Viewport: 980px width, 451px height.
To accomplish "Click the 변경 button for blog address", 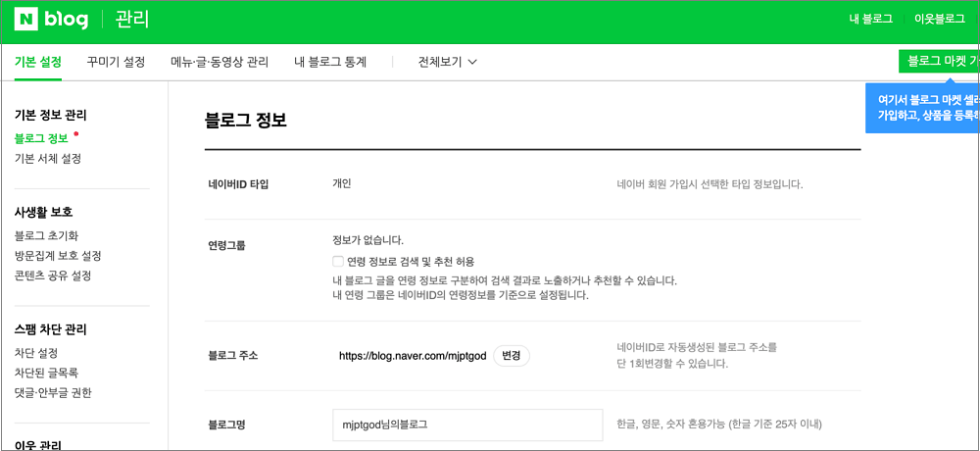I will click(510, 356).
